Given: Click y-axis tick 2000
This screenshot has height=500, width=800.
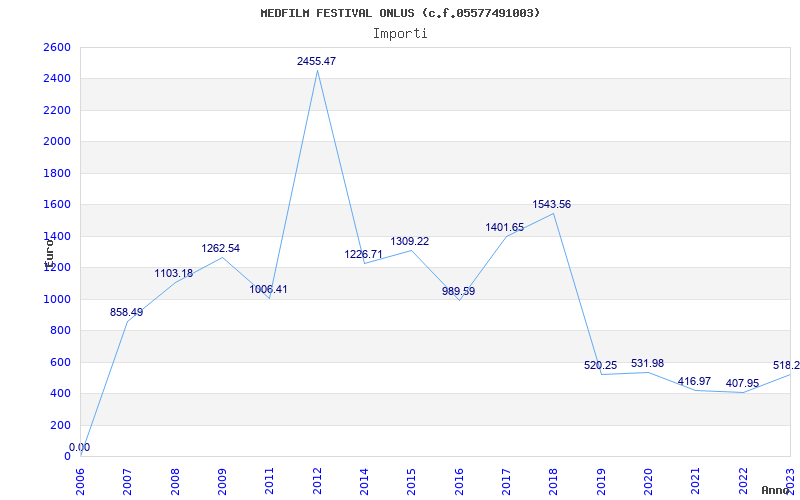Looking at the screenshot, I should 57,142.
